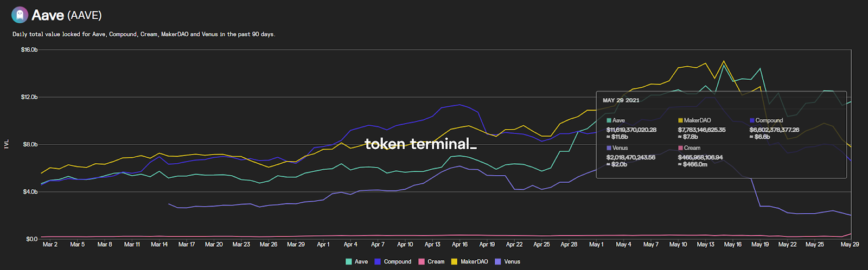Screen dimensions: 868x270
Task: Click the $0.0 y-axis label
Action: pos(31,239)
